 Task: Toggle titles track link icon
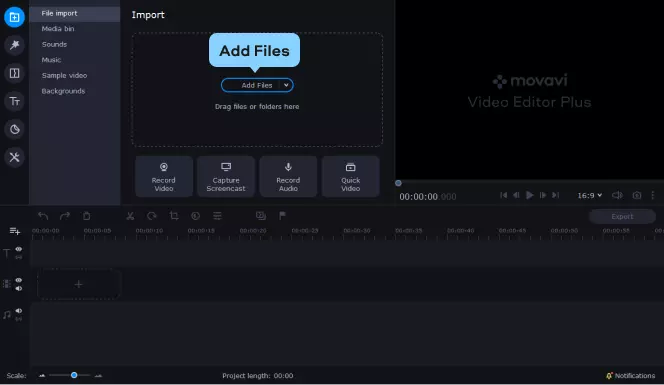[x=19, y=257]
